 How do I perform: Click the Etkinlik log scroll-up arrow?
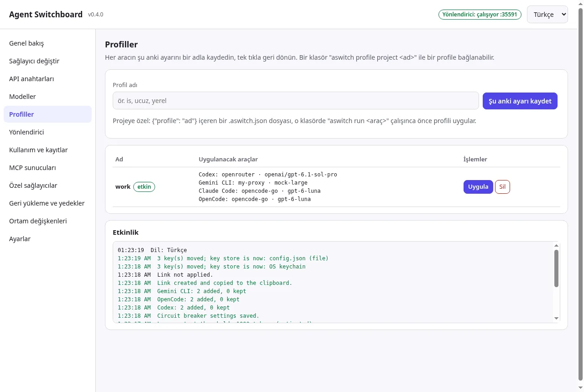pyautogui.click(x=556, y=245)
